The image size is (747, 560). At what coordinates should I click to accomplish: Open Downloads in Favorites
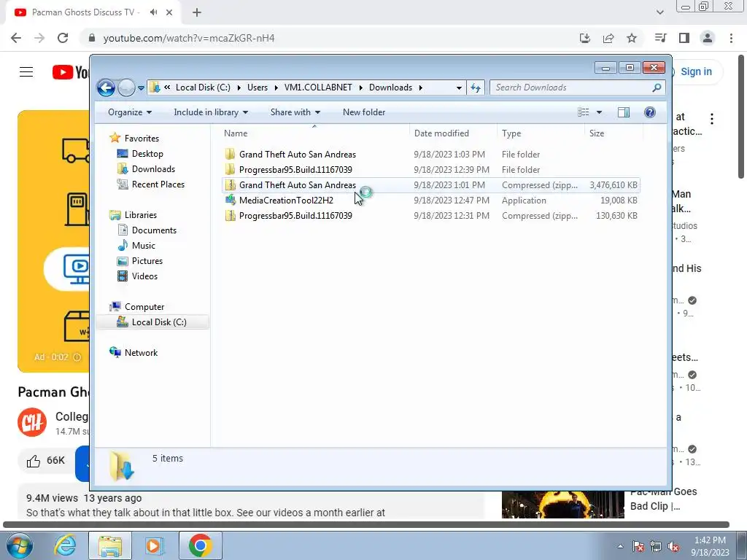pos(153,169)
